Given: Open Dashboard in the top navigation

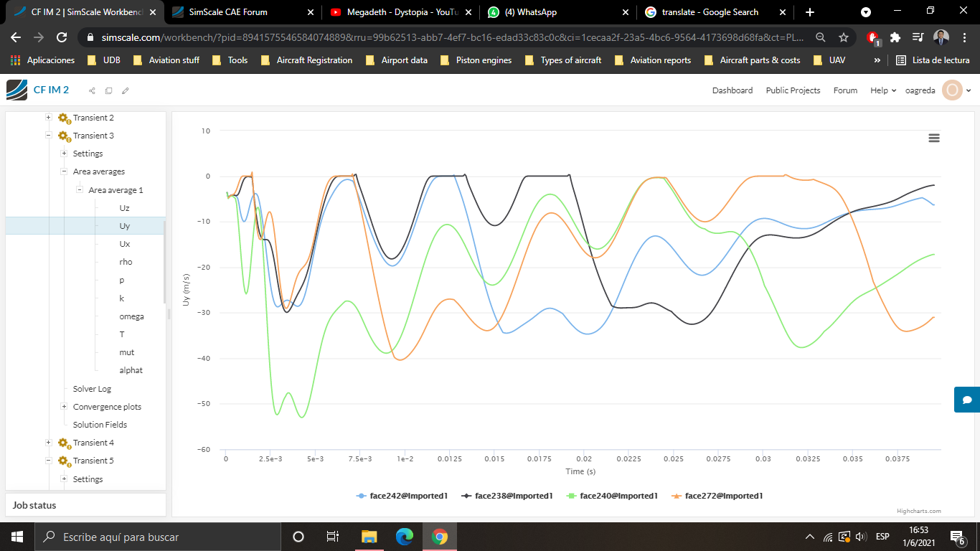Looking at the screenshot, I should [x=732, y=90].
